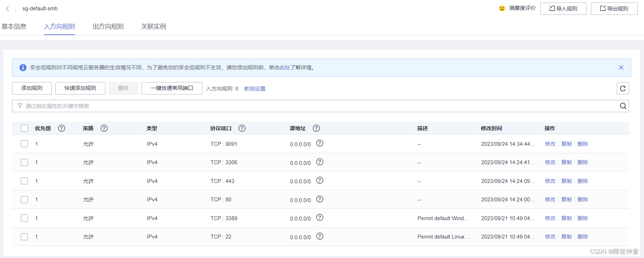Check the TCP 80 rule checkbox
Viewport: 644px width, 258px height.
24,200
